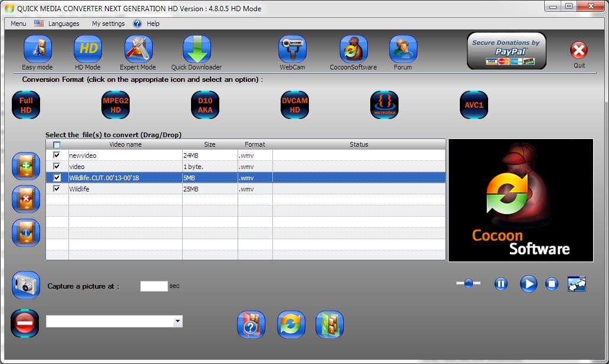Launch the Quick Downloader
The image size is (609, 364).
197,49
